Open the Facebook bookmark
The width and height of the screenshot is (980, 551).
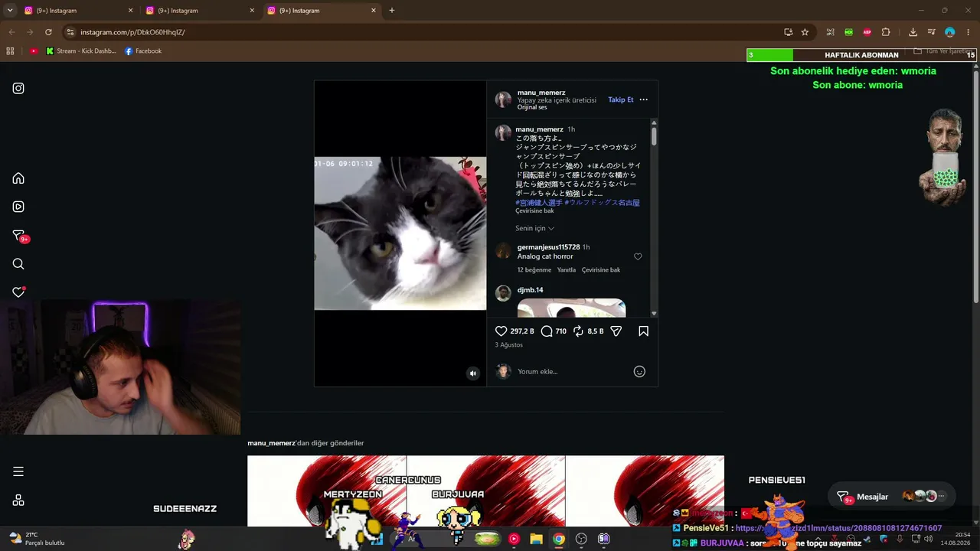pyautogui.click(x=143, y=51)
